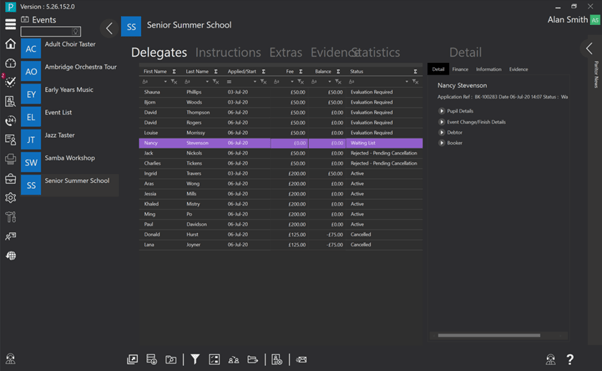Select the Jack Nickols delegate row

pos(281,153)
